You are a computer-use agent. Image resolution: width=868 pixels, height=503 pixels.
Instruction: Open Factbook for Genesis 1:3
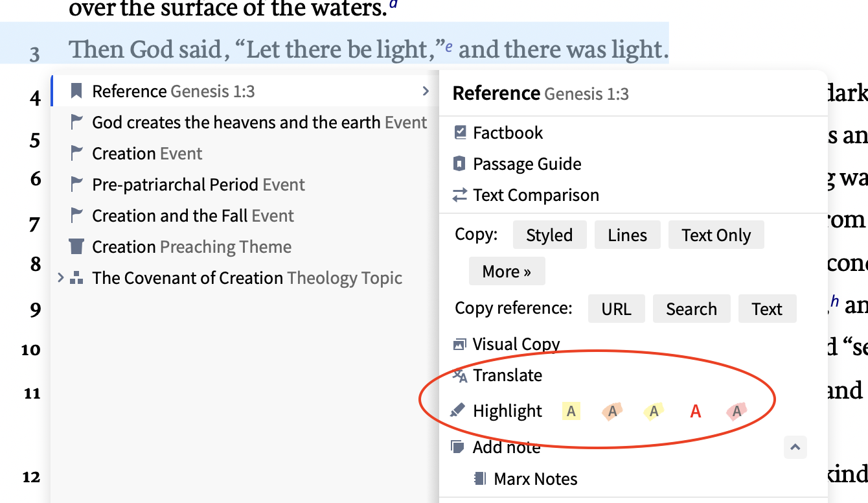[x=508, y=132]
